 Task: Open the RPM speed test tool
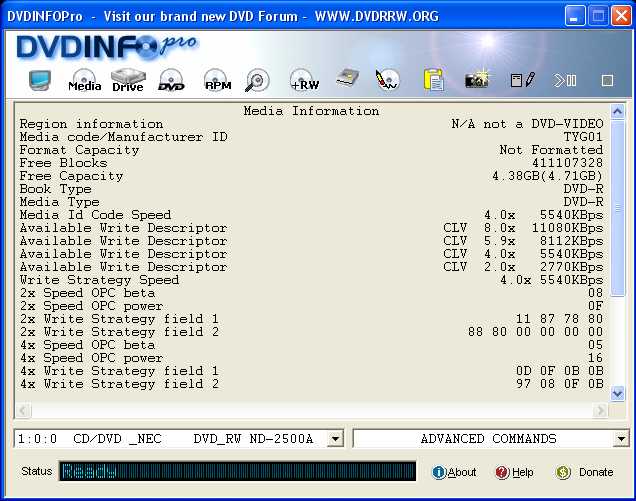(218, 80)
